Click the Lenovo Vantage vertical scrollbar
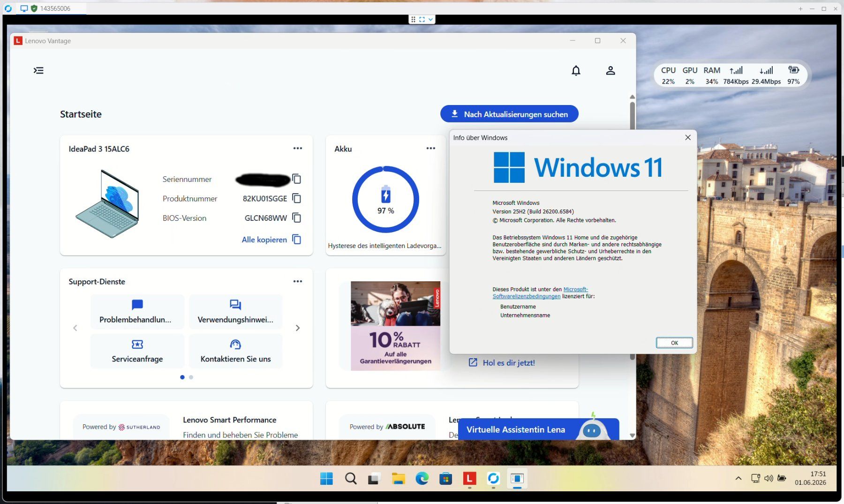This screenshot has width=844, height=504. pos(632,115)
